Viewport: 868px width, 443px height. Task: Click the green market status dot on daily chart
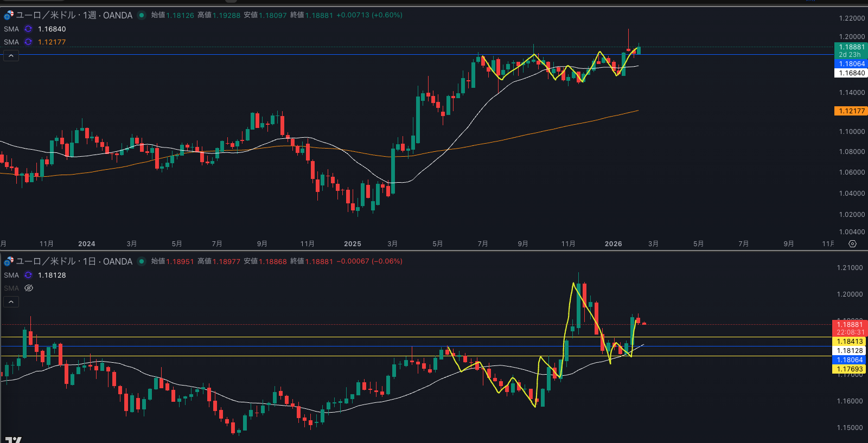tap(142, 261)
